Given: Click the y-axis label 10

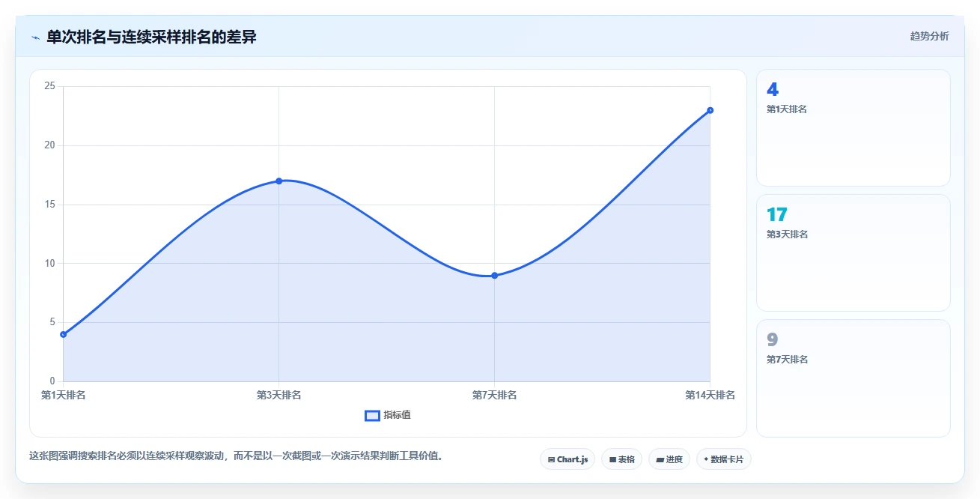Looking at the screenshot, I should click(50, 263).
